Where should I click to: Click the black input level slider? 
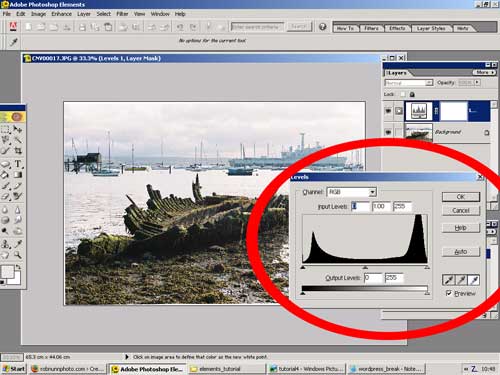(303, 267)
